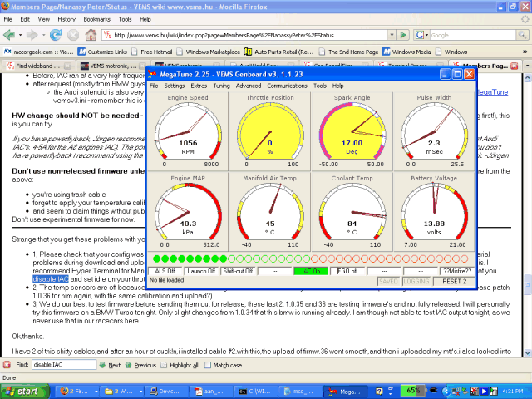
Task: Open Windows Marketplace bookmark
Action: tap(209, 52)
